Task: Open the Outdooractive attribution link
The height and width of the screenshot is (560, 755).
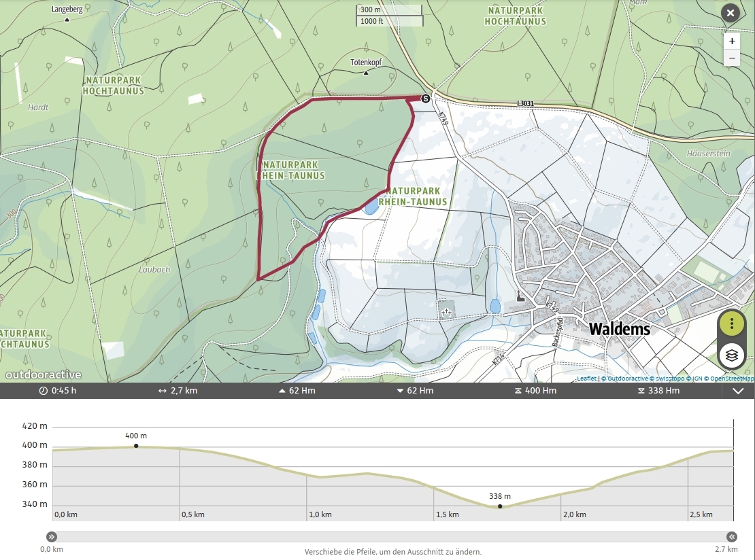Action: pyautogui.click(x=626, y=379)
